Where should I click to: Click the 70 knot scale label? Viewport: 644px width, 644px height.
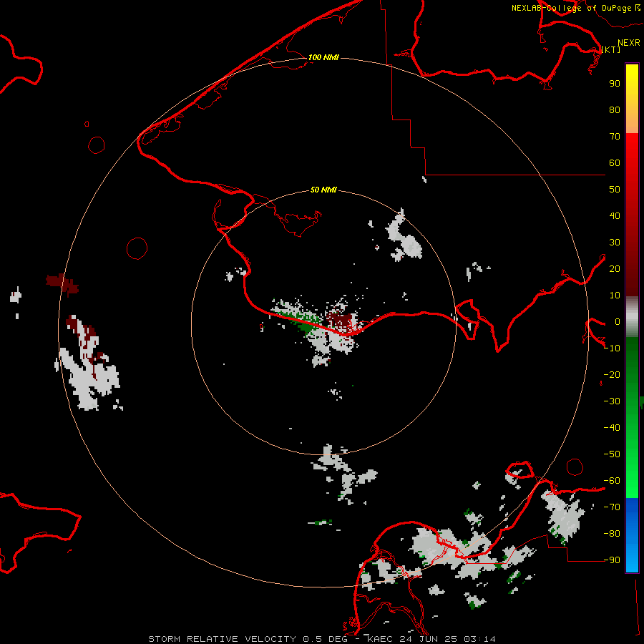(x=615, y=137)
